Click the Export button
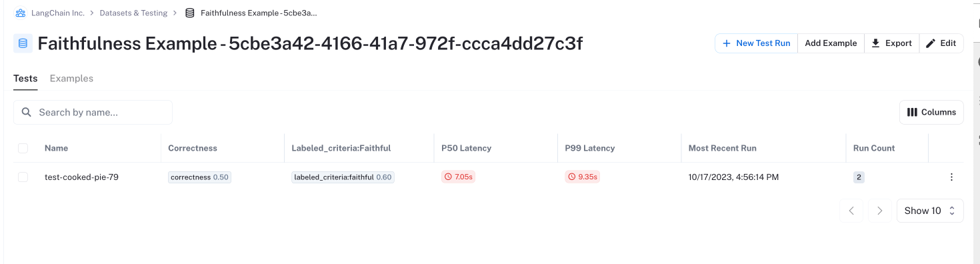Screen dimensions: 980x264 pos(891,43)
